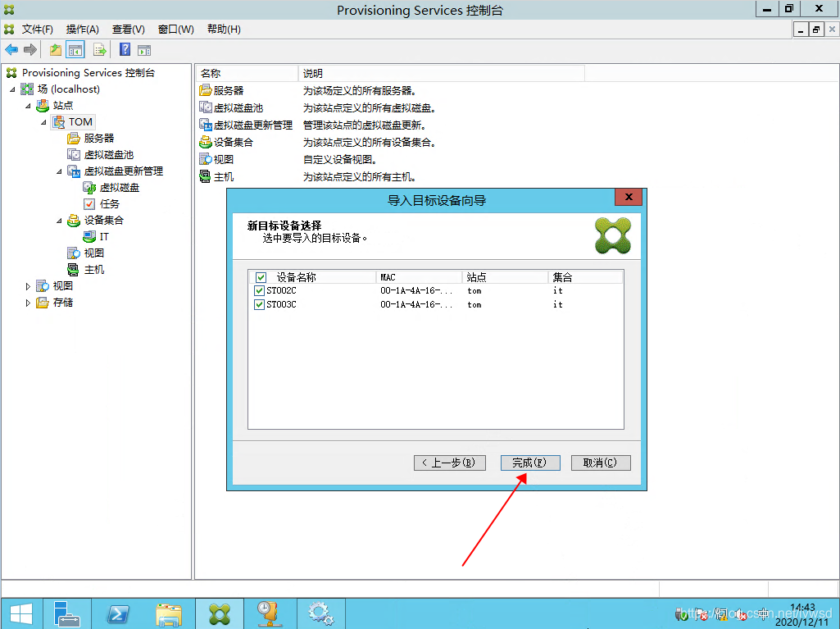Launch PowerShell from the taskbar
Screen dimensions: 840x629
118,613
